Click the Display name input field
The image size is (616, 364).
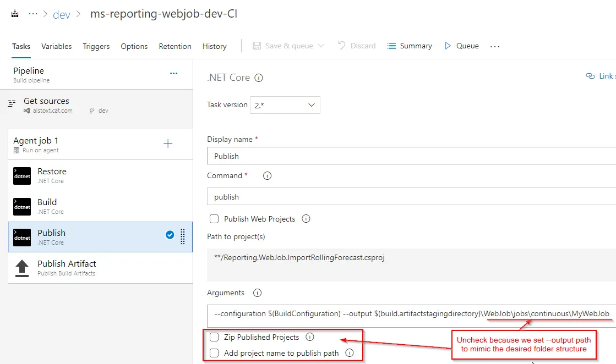tap(411, 156)
